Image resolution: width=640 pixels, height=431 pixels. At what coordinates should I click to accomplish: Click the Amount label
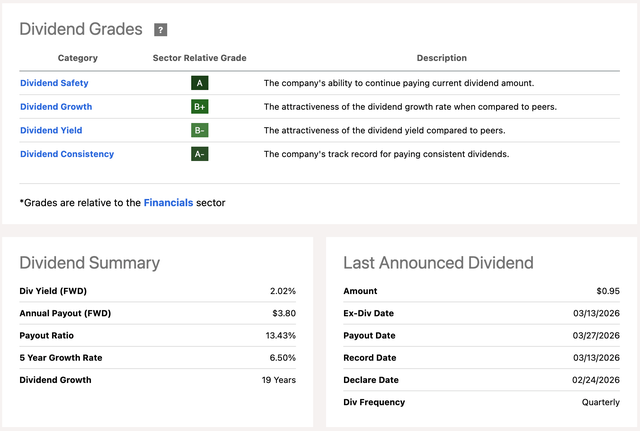coord(360,291)
